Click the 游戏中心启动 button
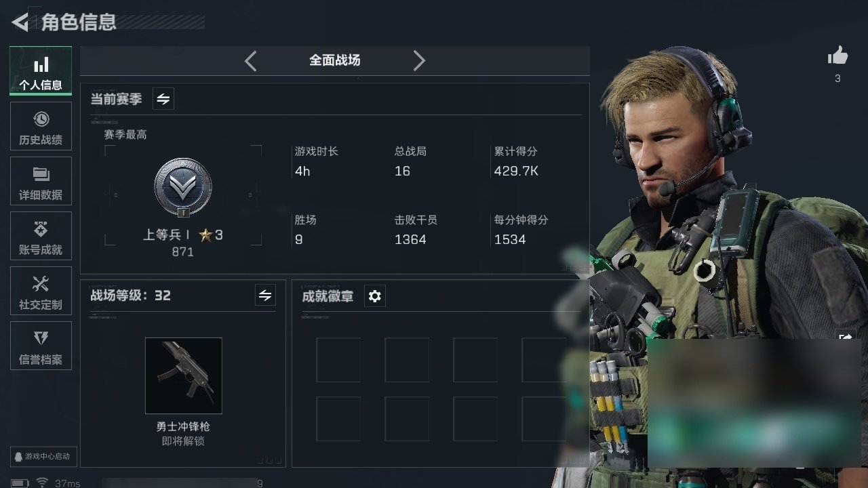The height and width of the screenshot is (488, 868). click(x=42, y=456)
